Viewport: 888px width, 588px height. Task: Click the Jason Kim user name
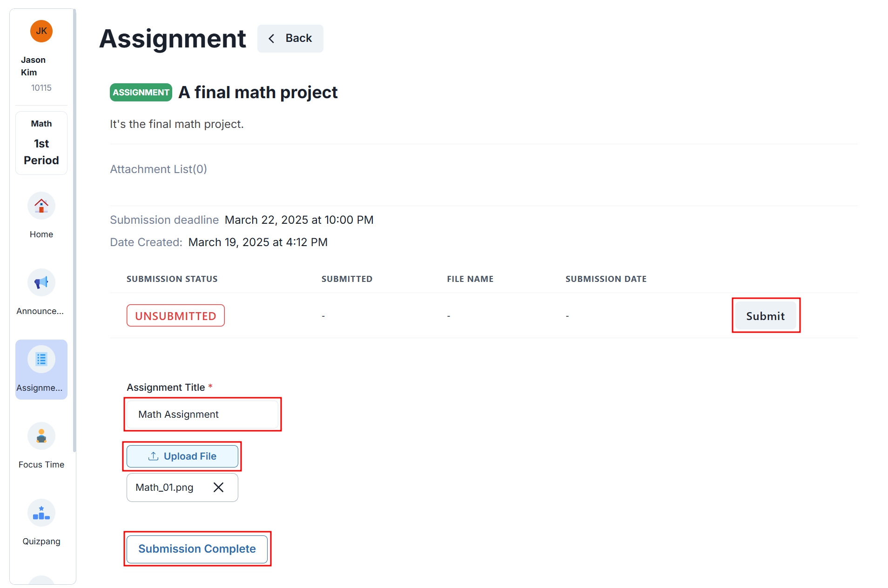pyautogui.click(x=33, y=66)
